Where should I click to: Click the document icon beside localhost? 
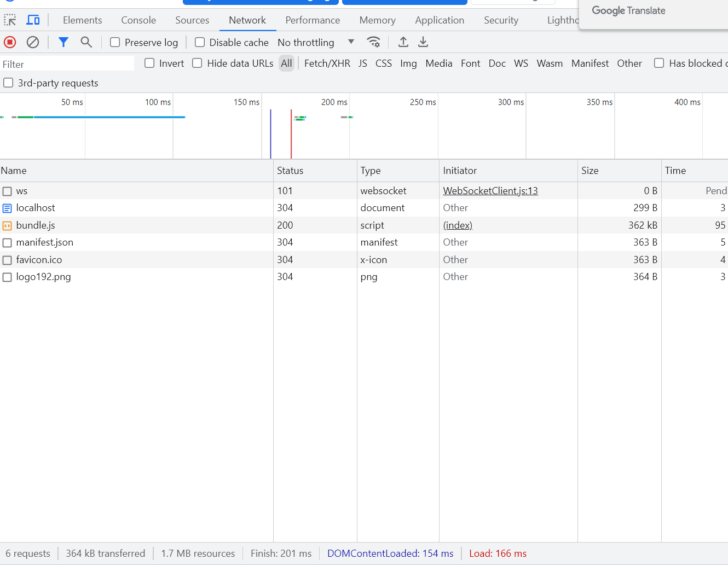7,208
